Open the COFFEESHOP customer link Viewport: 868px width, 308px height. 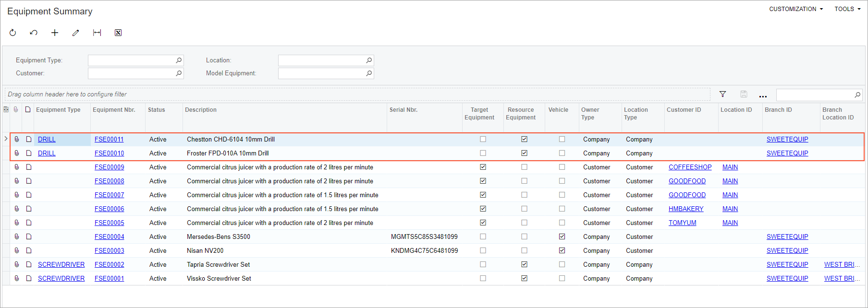(690, 167)
